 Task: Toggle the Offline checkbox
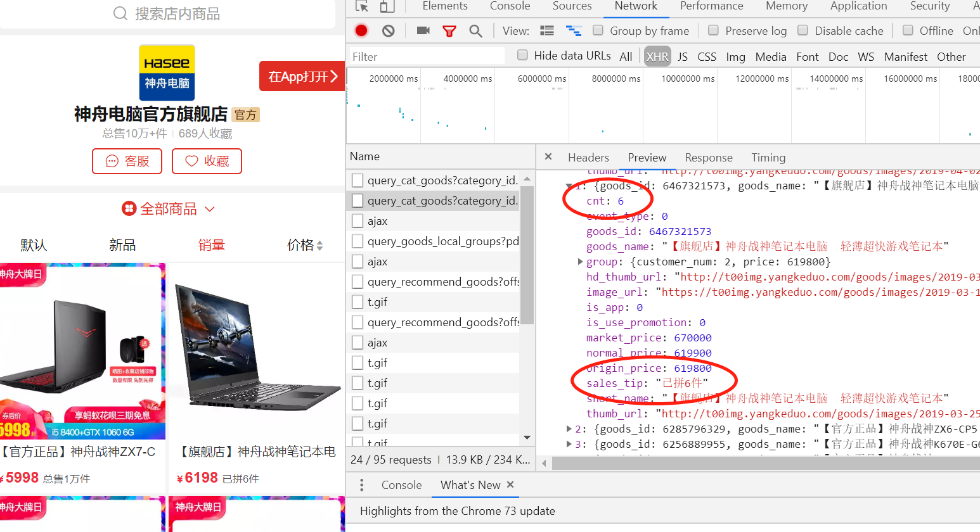tap(908, 30)
